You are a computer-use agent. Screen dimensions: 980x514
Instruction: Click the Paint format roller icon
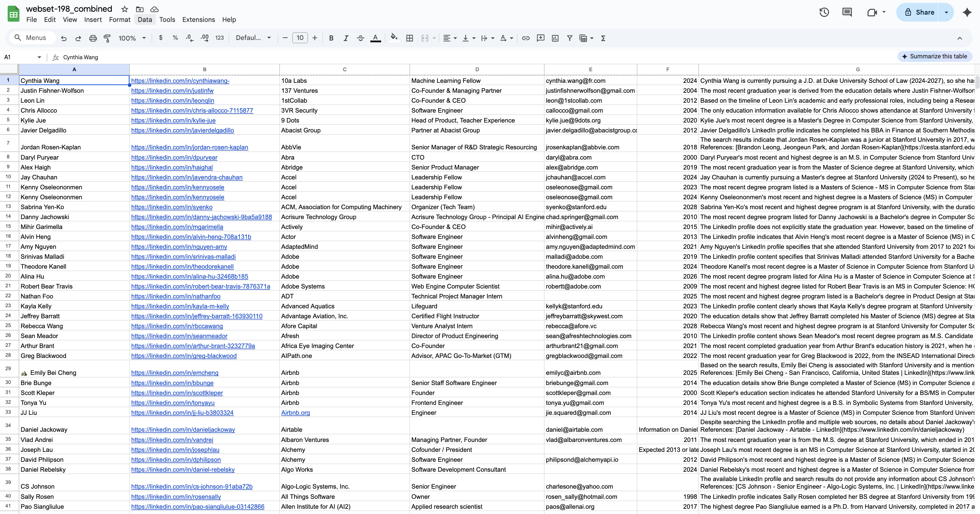pos(107,38)
